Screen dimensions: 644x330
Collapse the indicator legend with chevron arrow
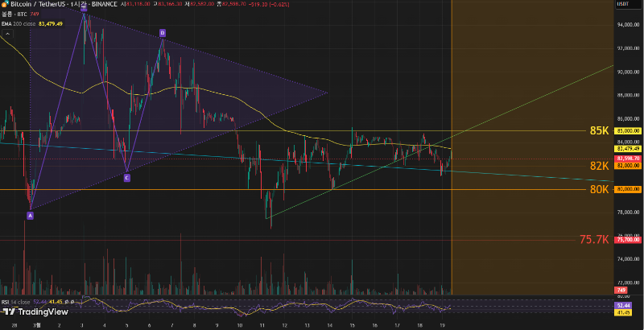point(7,34)
